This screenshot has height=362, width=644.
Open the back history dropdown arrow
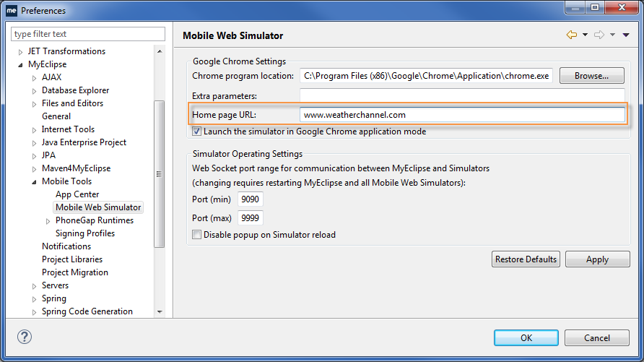point(585,35)
